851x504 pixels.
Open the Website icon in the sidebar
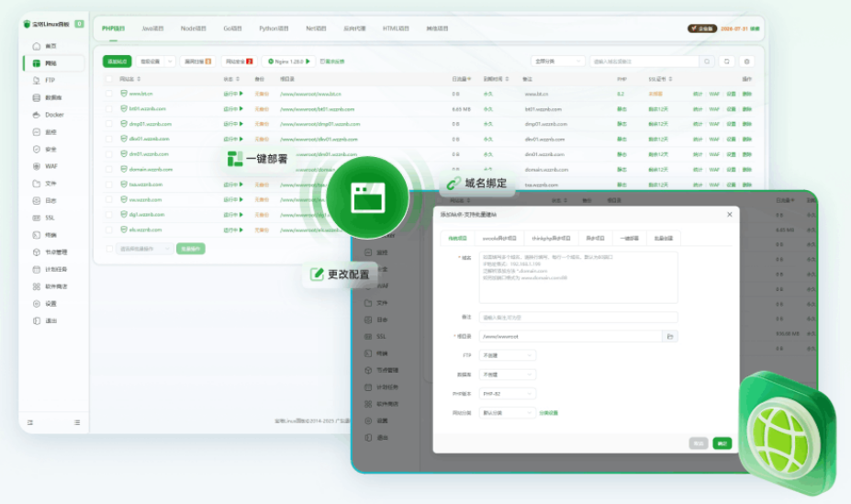click(x=37, y=63)
